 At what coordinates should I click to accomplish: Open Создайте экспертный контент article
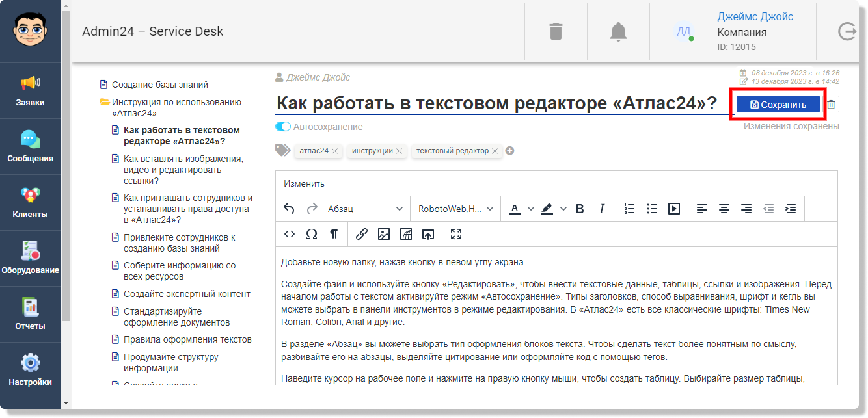click(x=187, y=294)
